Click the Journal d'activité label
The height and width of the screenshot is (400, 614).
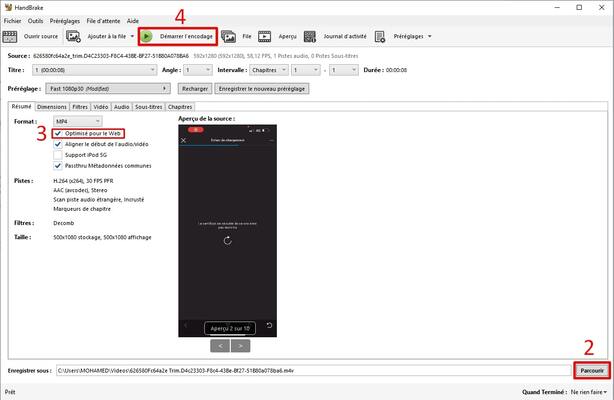[x=345, y=36]
